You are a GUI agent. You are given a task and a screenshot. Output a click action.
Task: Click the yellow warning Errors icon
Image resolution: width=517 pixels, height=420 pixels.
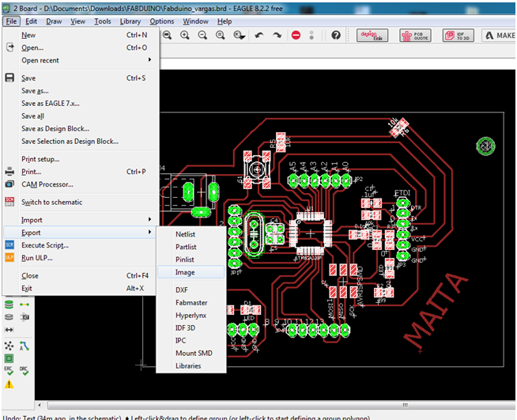pyautogui.click(x=9, y=384)
